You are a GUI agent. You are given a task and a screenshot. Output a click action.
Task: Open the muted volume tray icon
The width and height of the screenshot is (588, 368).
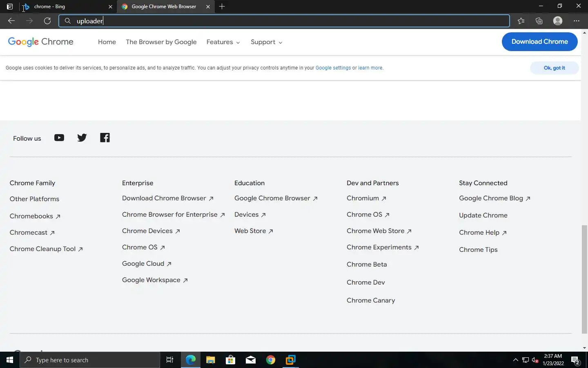[x=535, y=360]
